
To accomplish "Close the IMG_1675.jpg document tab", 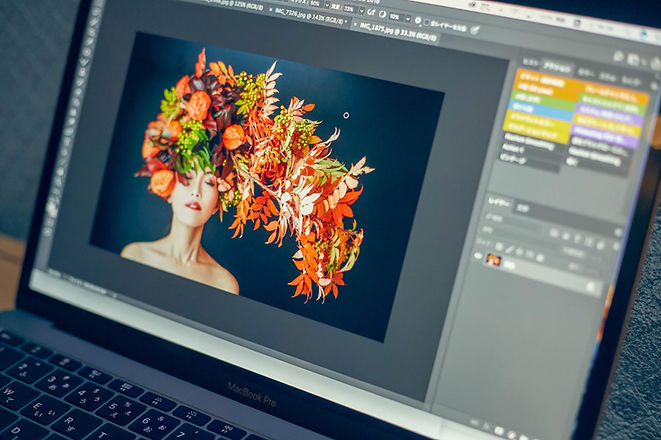I will [x=355, y=24].
